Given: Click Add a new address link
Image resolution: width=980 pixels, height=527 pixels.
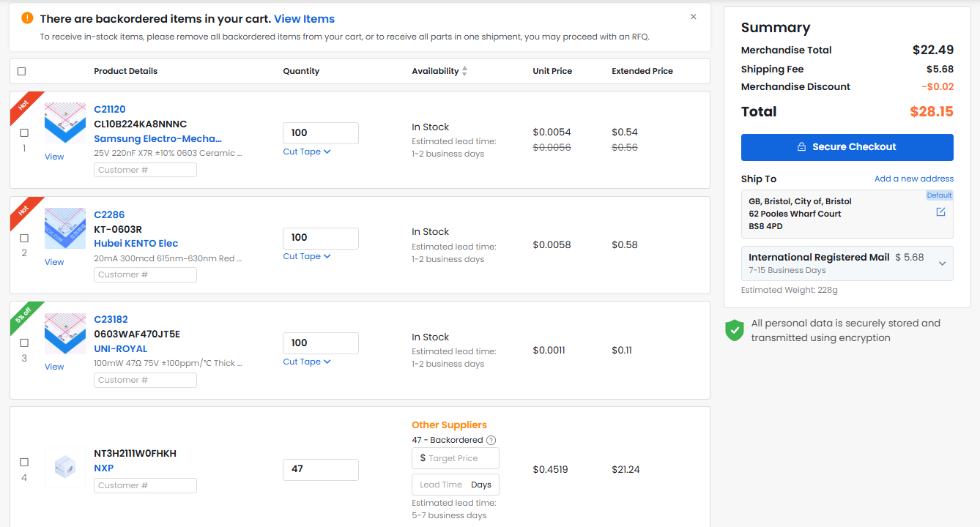Looking at the screenshot, I should point(913,179).
